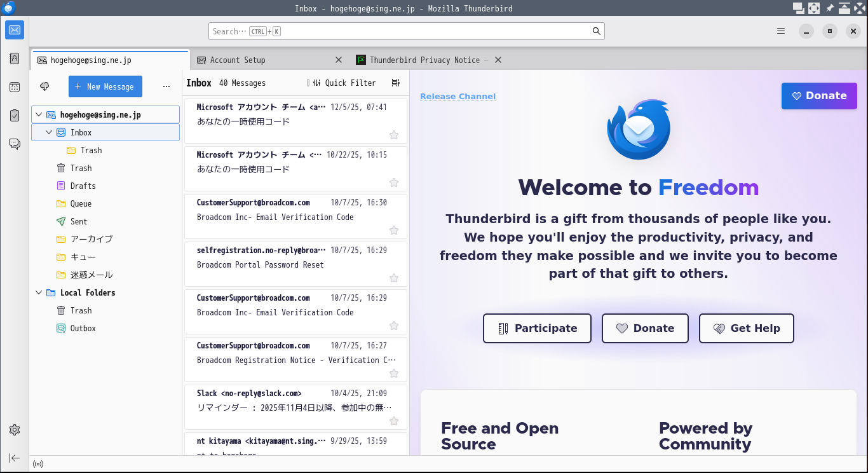Select the Inbox folder
This screenshot has width=868, height=473.
click(105, 132)
